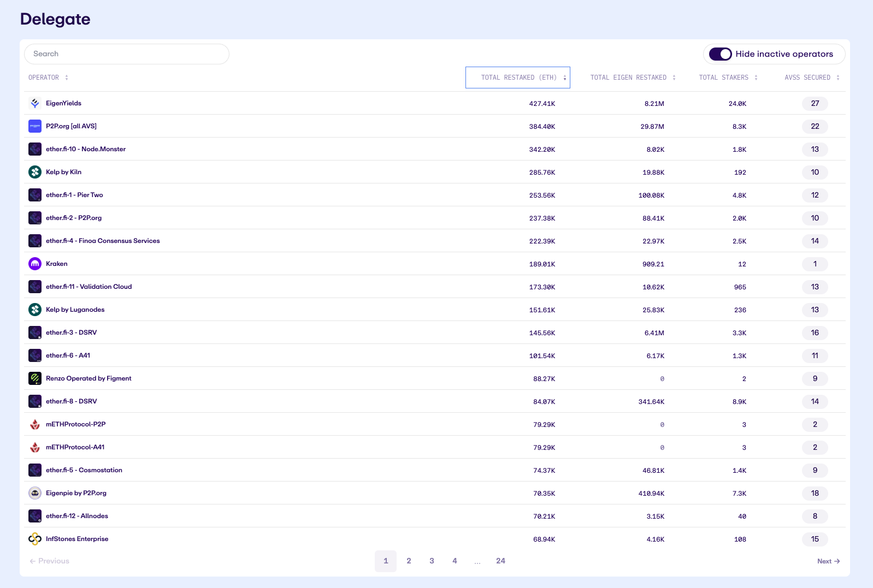873x588 pixels.
Task: Click the ether.fi-10 Node.Monster logo
Action: click(x=35, y=149)
